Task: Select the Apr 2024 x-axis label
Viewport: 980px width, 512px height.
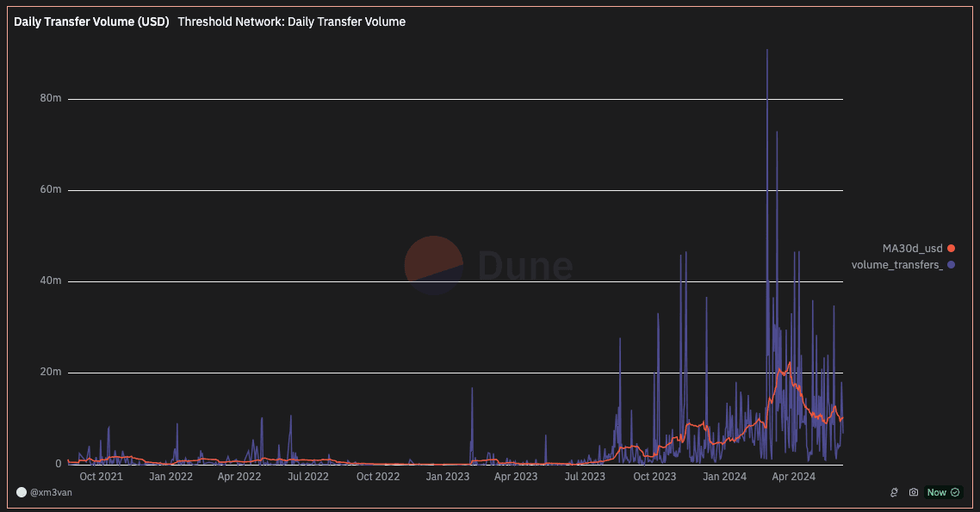Action: point(793,476)
